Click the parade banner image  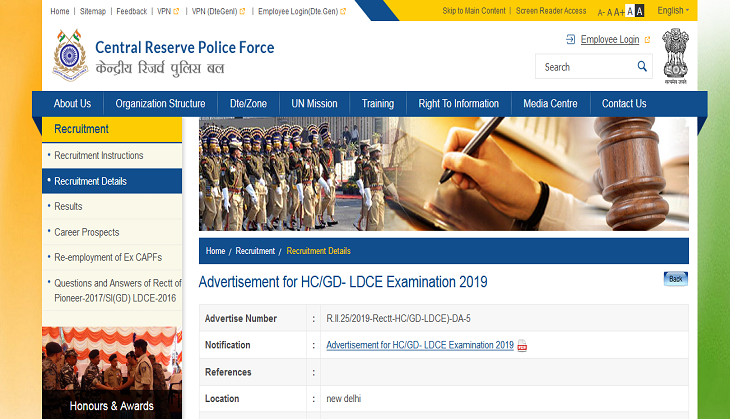click(x=444, y=174)
